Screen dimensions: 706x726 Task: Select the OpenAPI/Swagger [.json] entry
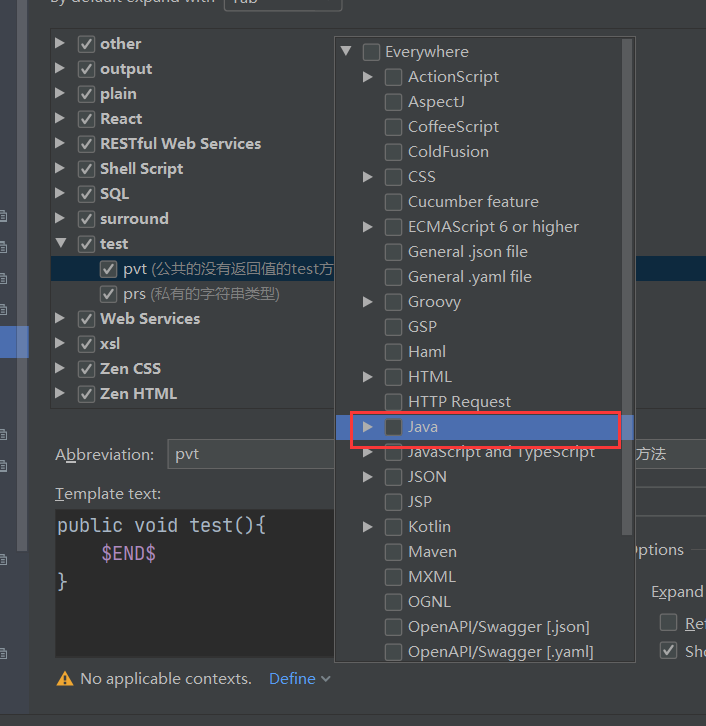pos(499,627)
